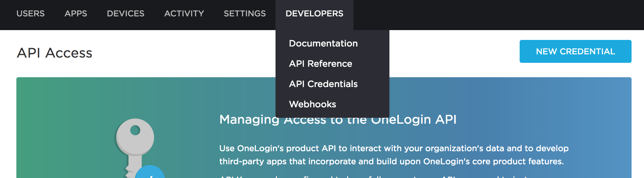Open API Reference from the dropdown

[321, 64]
